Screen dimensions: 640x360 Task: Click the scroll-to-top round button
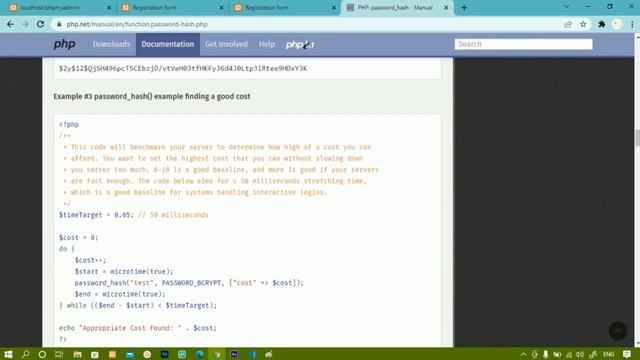(618, 331)
